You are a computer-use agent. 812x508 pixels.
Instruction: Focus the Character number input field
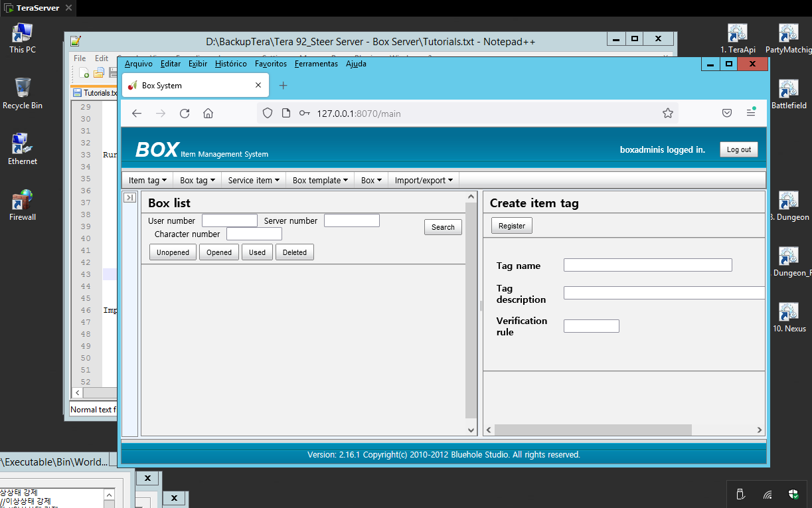pos(254,234)
